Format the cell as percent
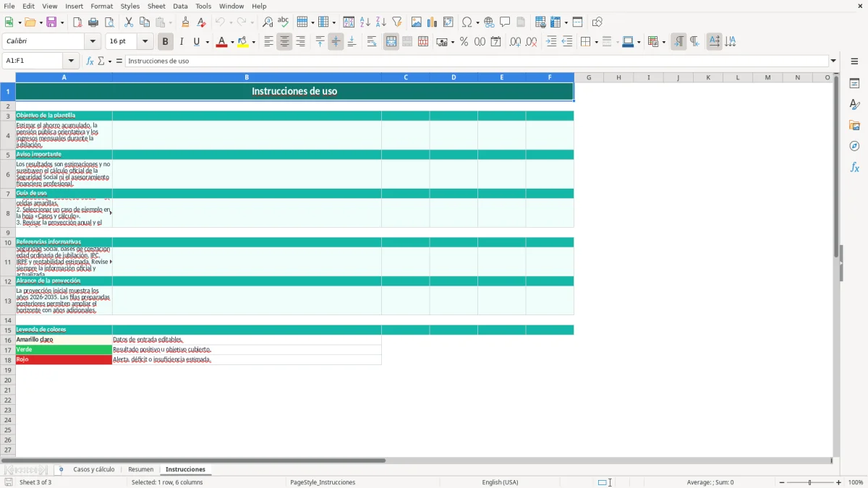868x488 pixels. pyautogui.click(x=464, y=42)
